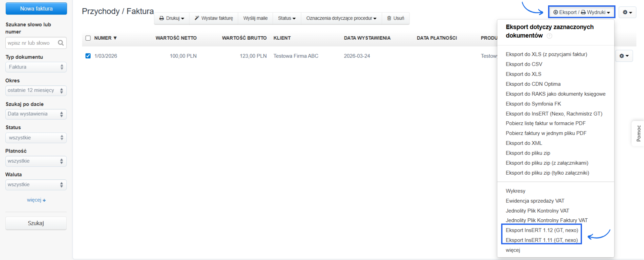Screen dimensions: 644x260
Task: Open the Status filter dropdown in sidebar
Action: point(36,138)
